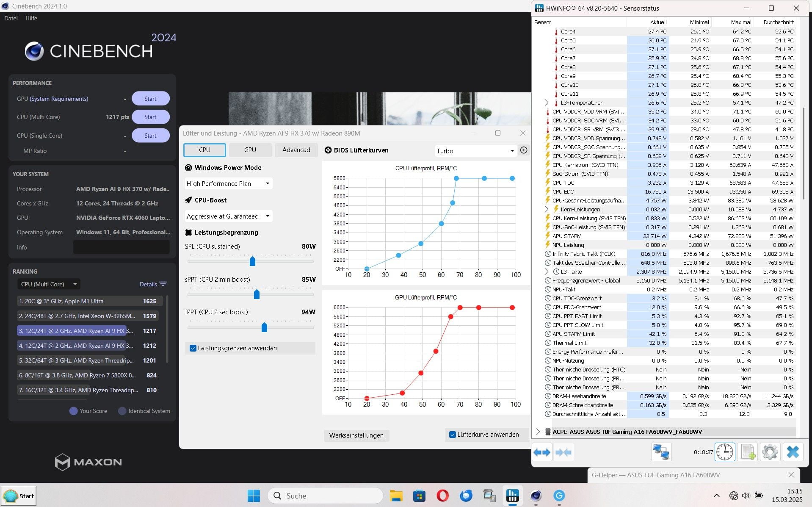Click the blue bird app taskbar icon
This screenshot has height=507, width=812.
point(466,496)
